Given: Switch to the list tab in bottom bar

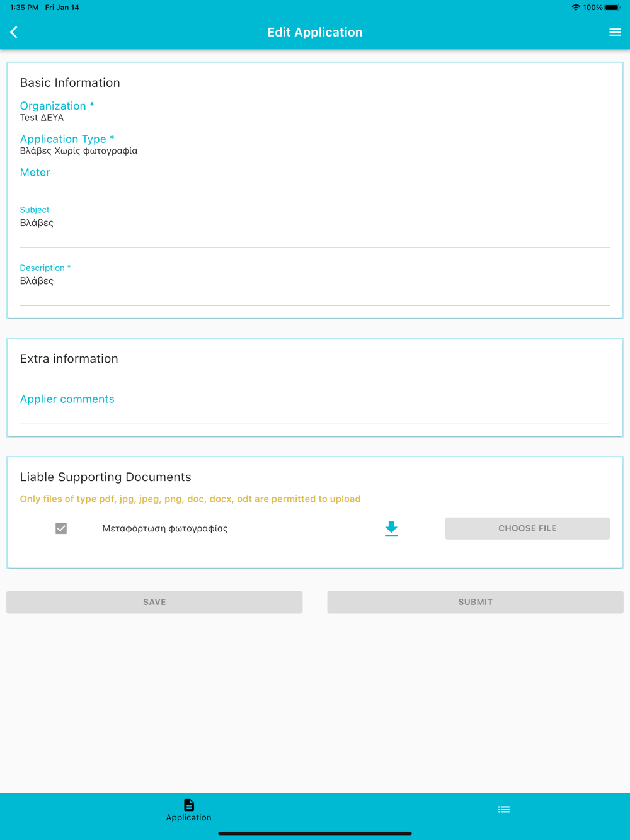Looking at the screenshot, I should tap(504, 810).
